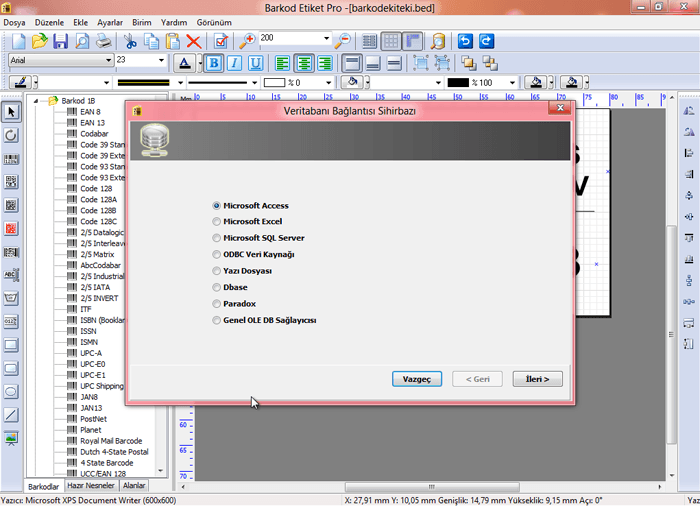Viewport: 700px width, 506px height.
Task: Select the line drawing tool
Action: point(11,415)
